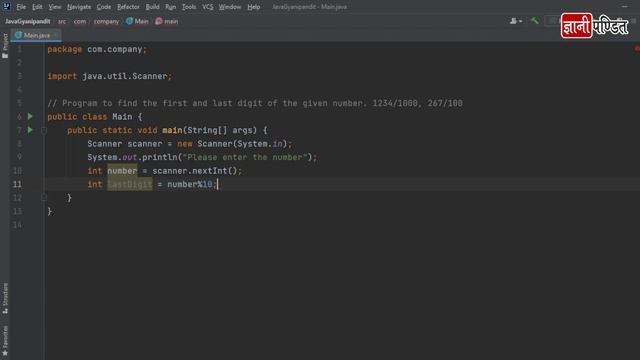The image size is (640, 360).
Task: Click string "Please enter the number"
Action: 245,157
